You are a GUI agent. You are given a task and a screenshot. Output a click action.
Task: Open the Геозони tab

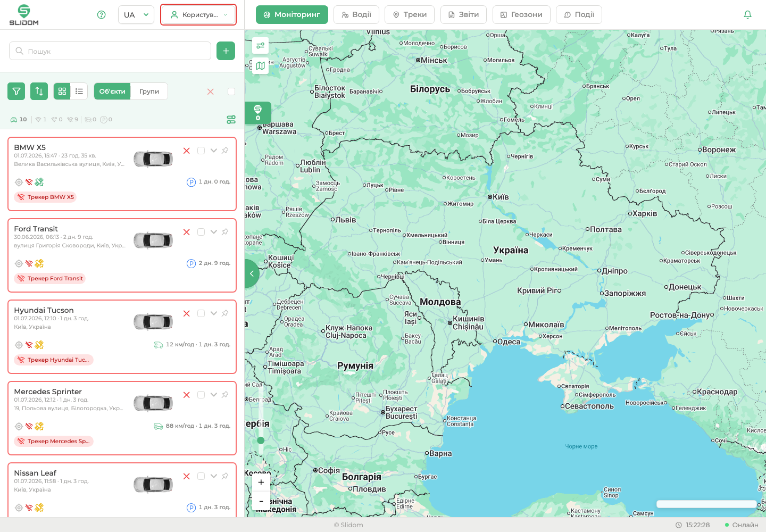521,15
